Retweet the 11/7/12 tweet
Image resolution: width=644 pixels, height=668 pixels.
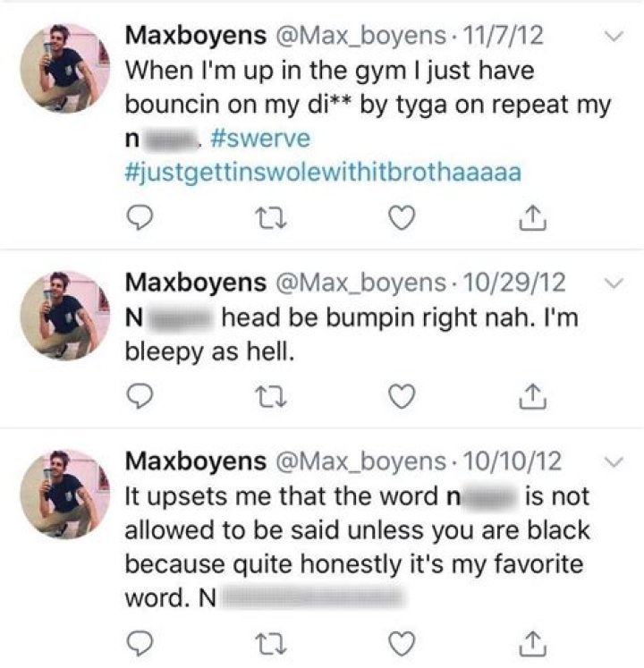pos(272,216)
